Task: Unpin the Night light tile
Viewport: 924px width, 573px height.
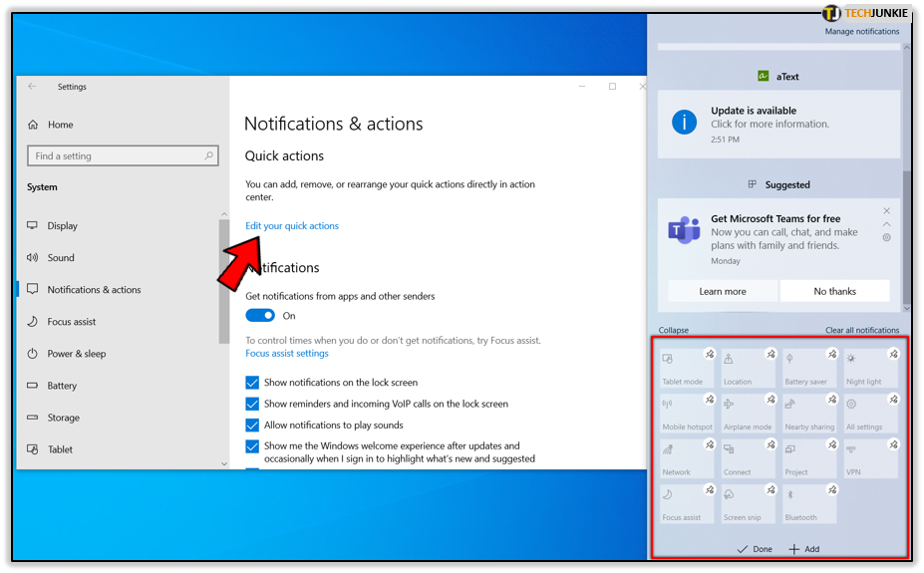Action: [x=893, y=354]
